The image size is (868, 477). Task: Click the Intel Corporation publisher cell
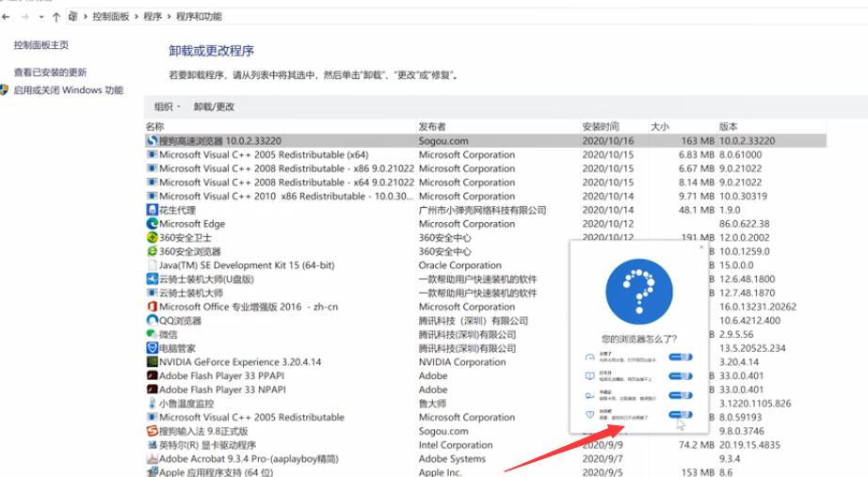click(x=455, y=445)
